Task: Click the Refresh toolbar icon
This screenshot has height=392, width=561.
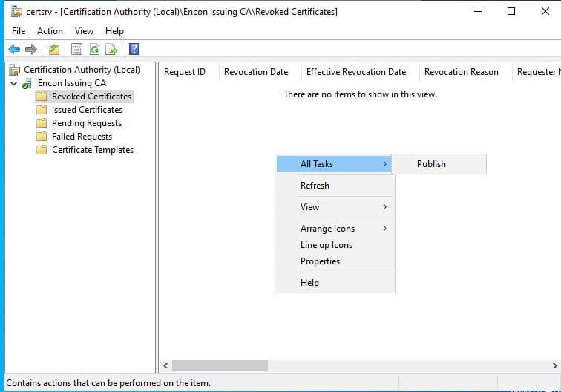Action: pos(94,50)
